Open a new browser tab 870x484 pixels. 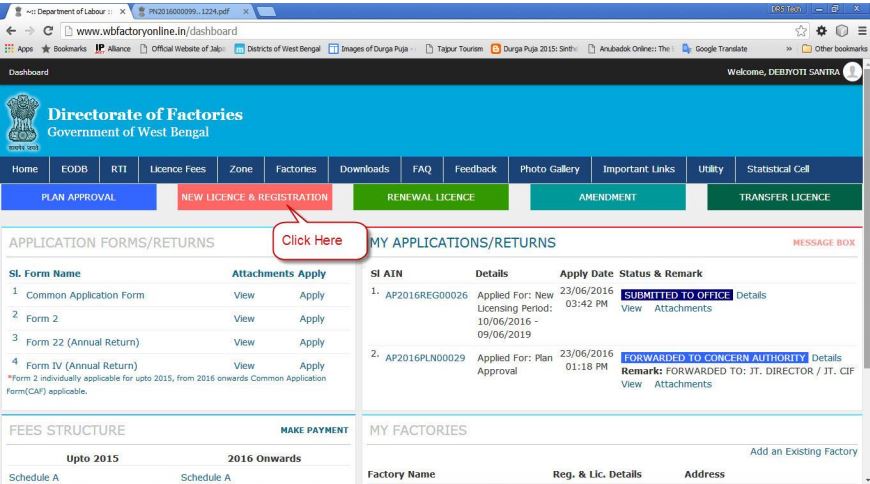(267, 11)
